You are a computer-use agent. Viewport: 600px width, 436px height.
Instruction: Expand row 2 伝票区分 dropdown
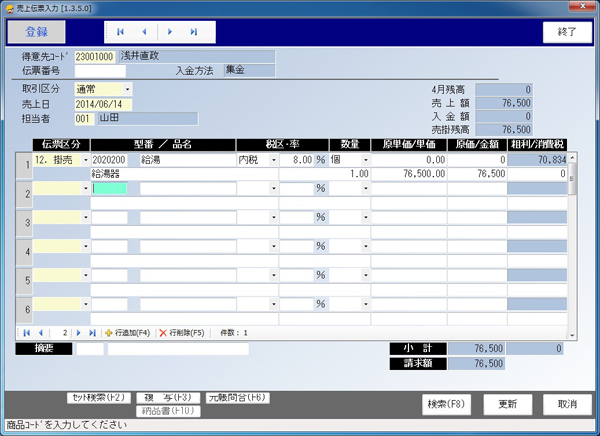tap(85, 188)
